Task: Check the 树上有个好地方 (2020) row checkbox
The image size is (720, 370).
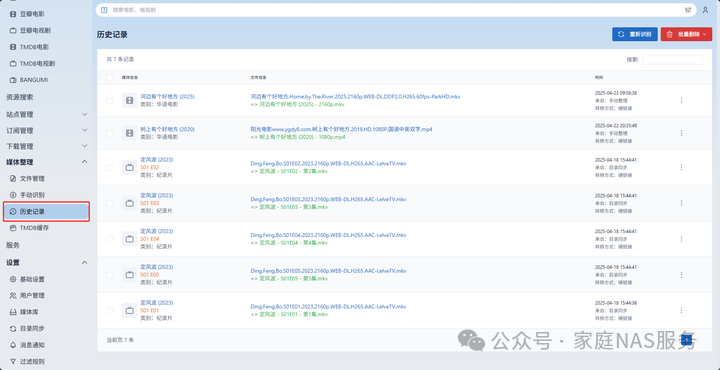Action: [109, 133]
